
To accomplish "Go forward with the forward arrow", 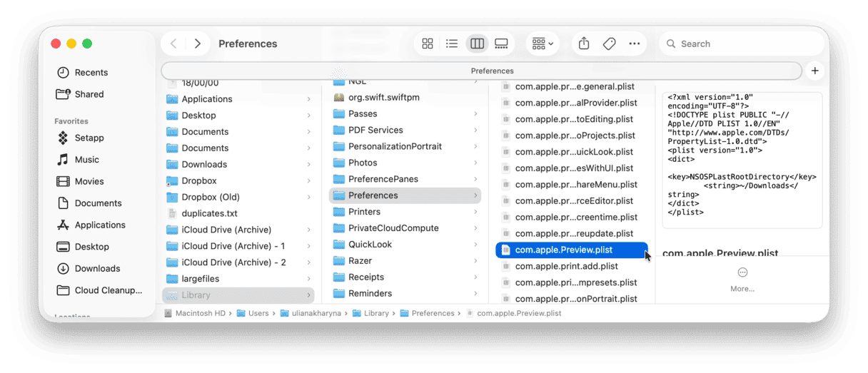I will (x=198, y=44).
